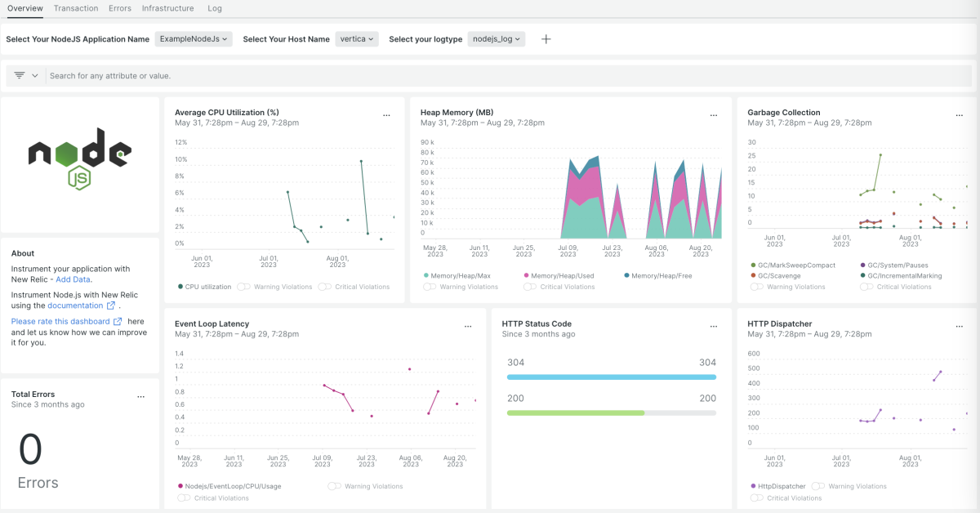Enable Warning Violations on Event Loop Latency
Viewport: 980px width, 513px height.
[334, 486]
